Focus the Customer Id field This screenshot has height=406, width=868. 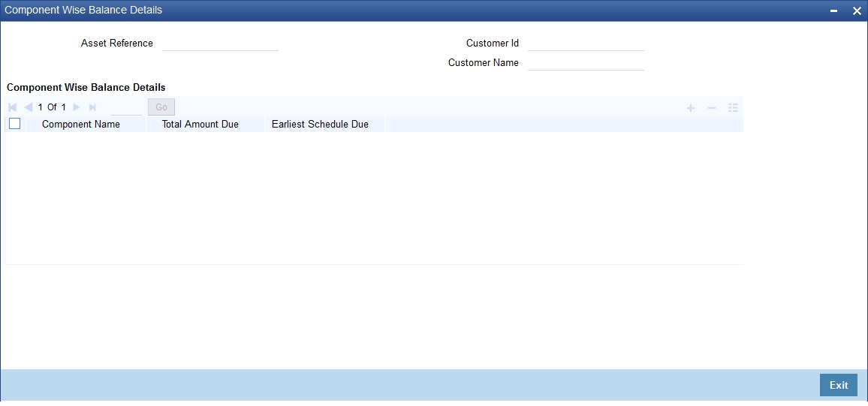(586, 43)
